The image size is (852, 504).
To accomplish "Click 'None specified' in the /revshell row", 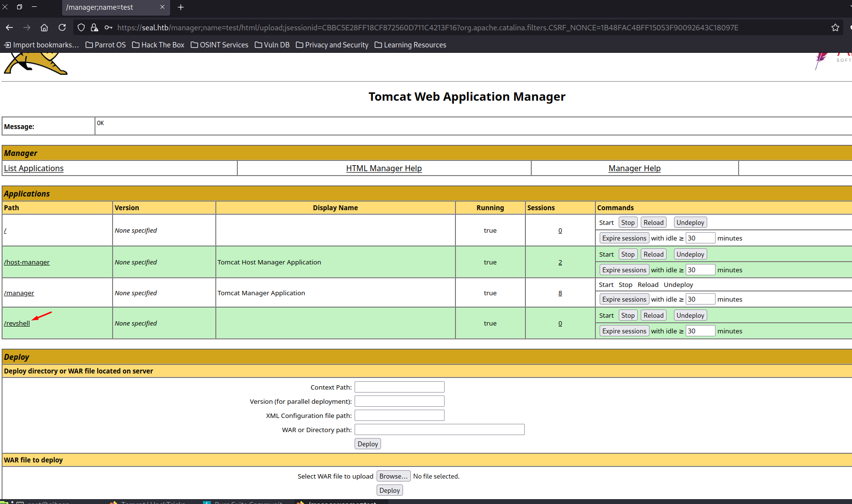I will pyautogui.click(x=136, y=324).
